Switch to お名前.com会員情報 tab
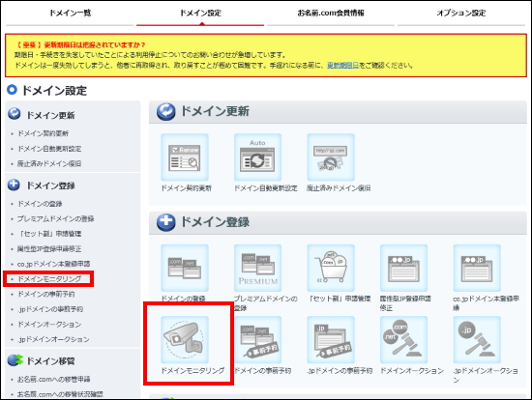The height and width of the screenshot is (400, 532). pyautogui.click(x=331, y=14)
